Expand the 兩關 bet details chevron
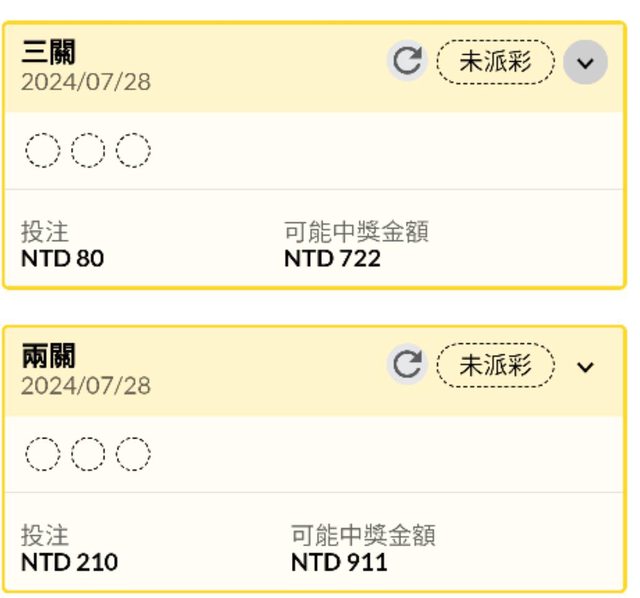This screenshot has width=640, height=598. pyautogui.click(x=585, y=366)
